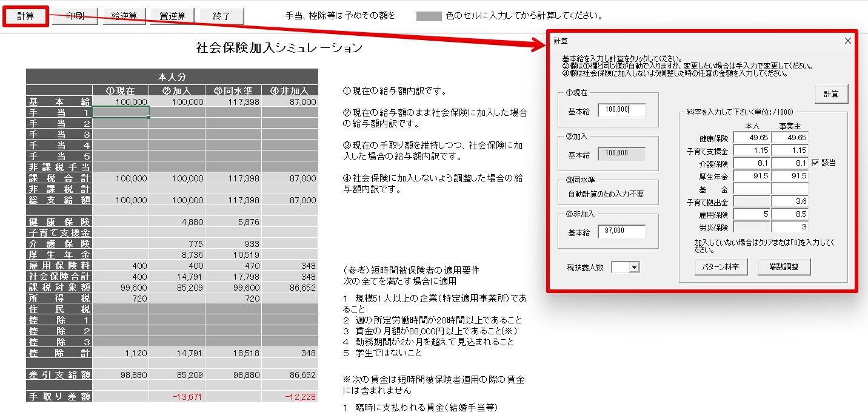Edit the 健康保険 本人 rate field
The width and height of the screenshot is (868, 412).
pyautogui.click(x=752, y=138)
